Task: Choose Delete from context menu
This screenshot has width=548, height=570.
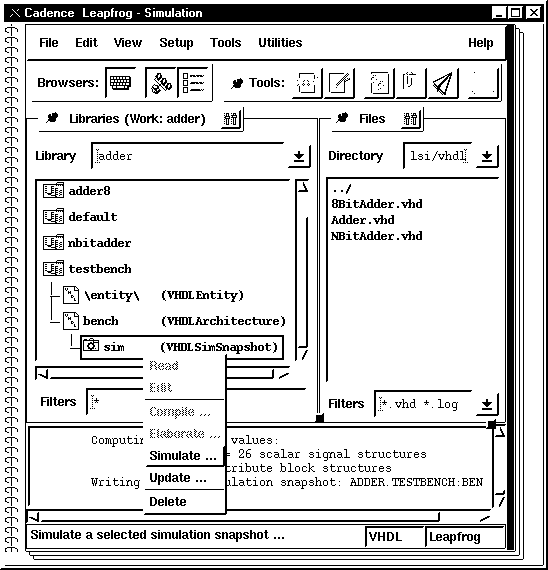Action: (x=184, y=502)
